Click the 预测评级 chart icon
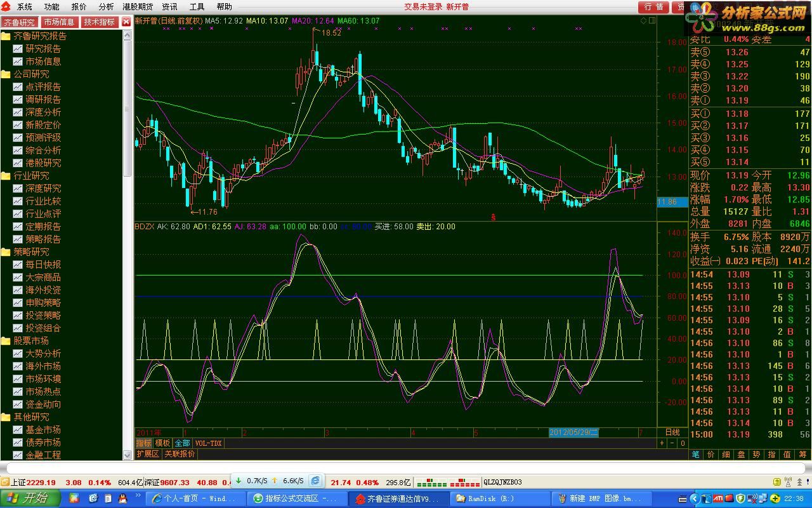 18,138
